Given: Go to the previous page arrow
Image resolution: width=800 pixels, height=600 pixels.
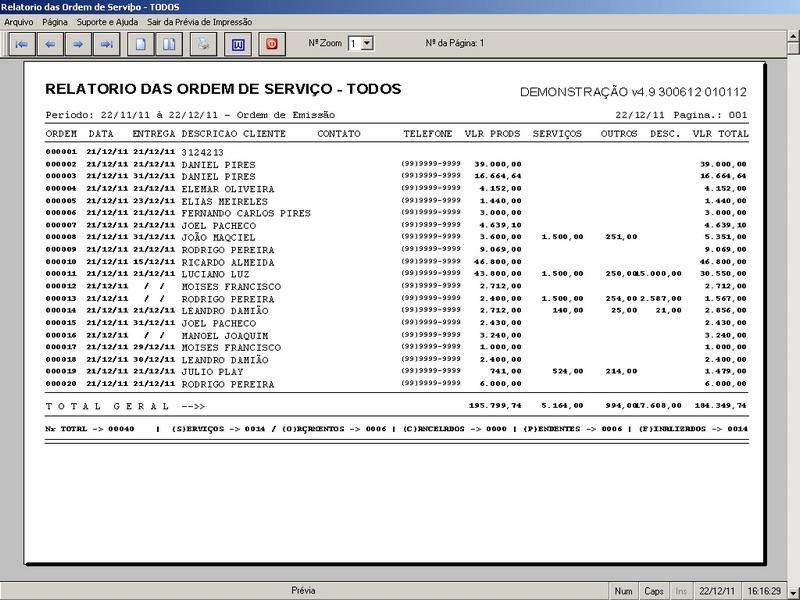Looking at the screenshot, I should [50, 44].
